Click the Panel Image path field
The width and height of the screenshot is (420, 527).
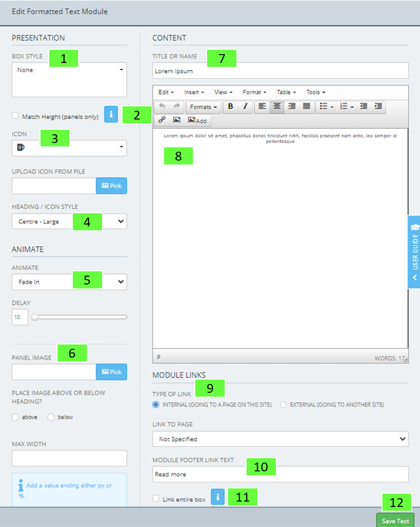(54, 372)
